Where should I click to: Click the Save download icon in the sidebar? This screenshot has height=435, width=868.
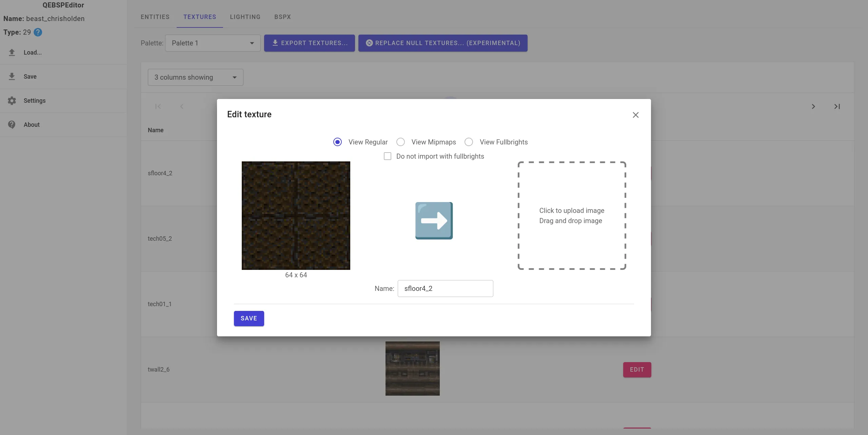click(12, 76)
